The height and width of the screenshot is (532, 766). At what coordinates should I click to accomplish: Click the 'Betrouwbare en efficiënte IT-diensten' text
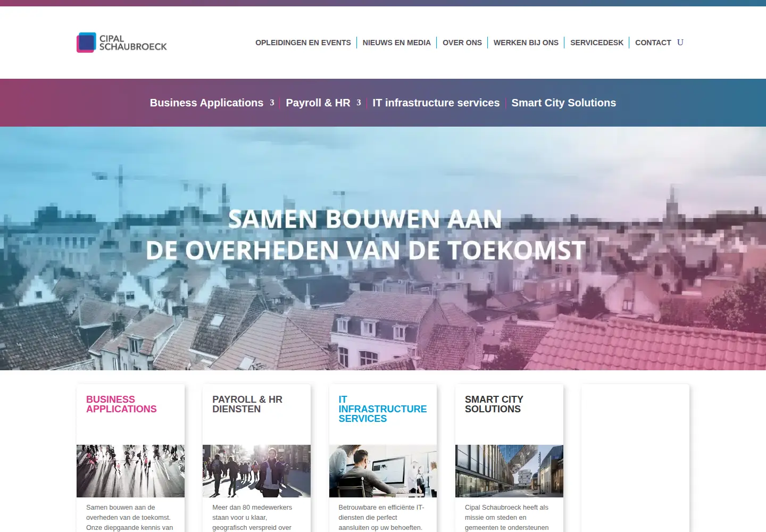click(381, 518)
